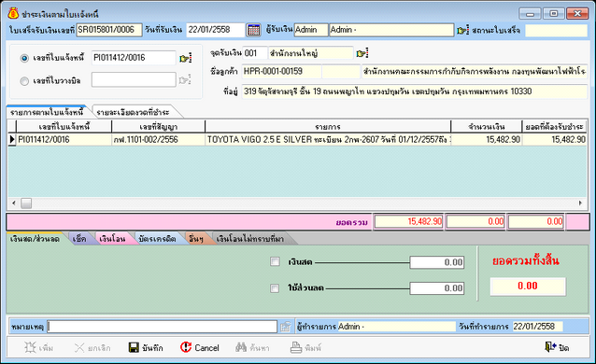Click the row indicator arrow of PI011412/0016 row

point(12,139)
